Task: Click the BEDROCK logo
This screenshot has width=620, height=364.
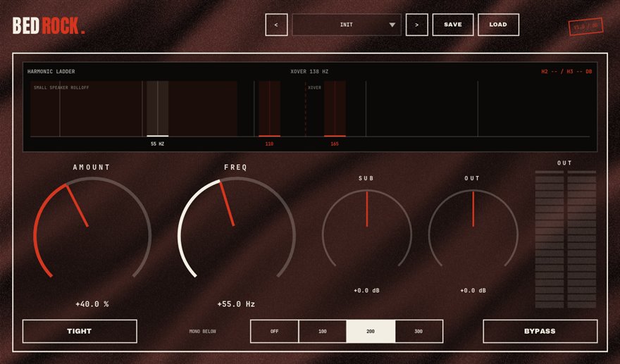Action: [x=49, y=25]
